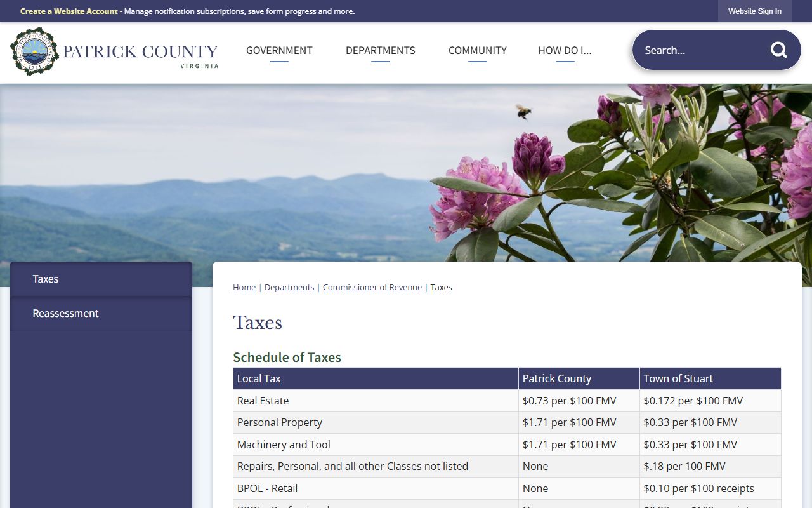The height and width of the screenshot is (508, 812).
Task: Open Commissioner of Revenue breadcrumb link
Action: tap(372, 288)
